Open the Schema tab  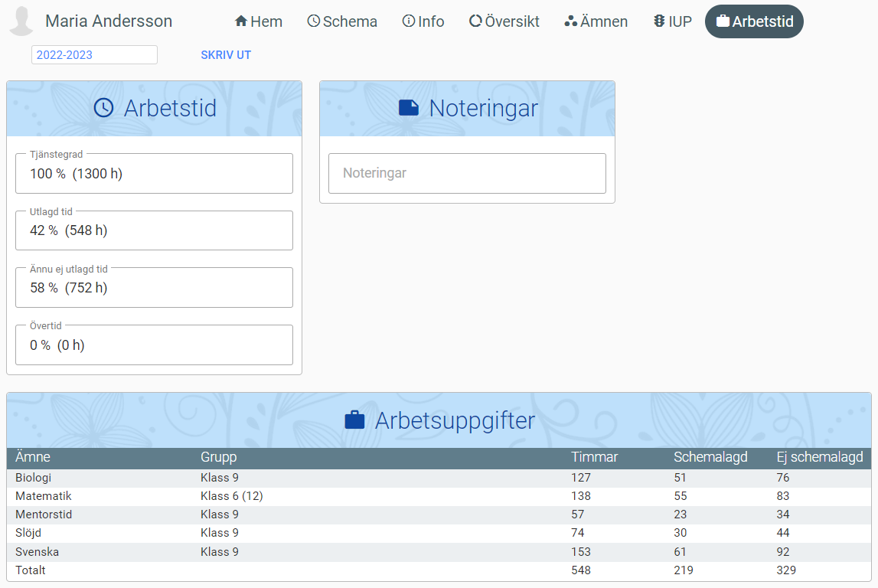pos(342,21)
